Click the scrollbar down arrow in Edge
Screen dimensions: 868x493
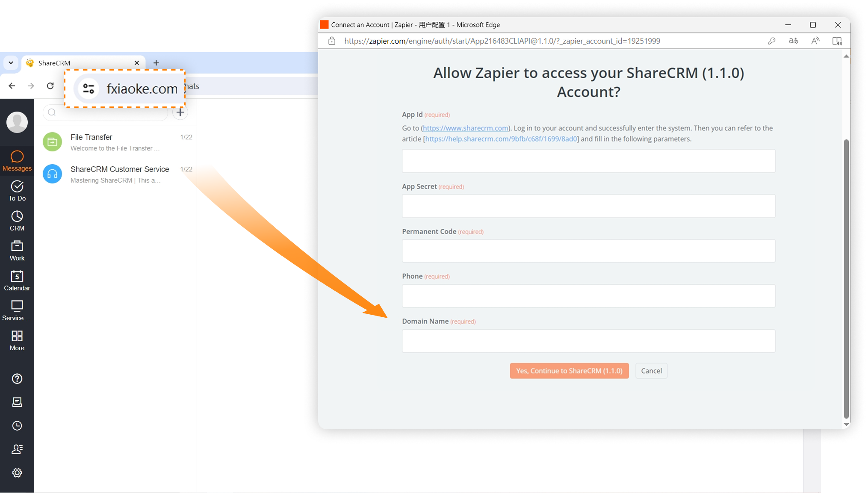(846, 425)
